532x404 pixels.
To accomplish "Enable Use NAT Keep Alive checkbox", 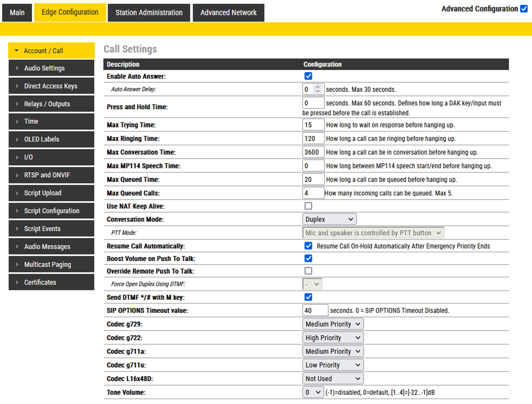I will [308, 206].
